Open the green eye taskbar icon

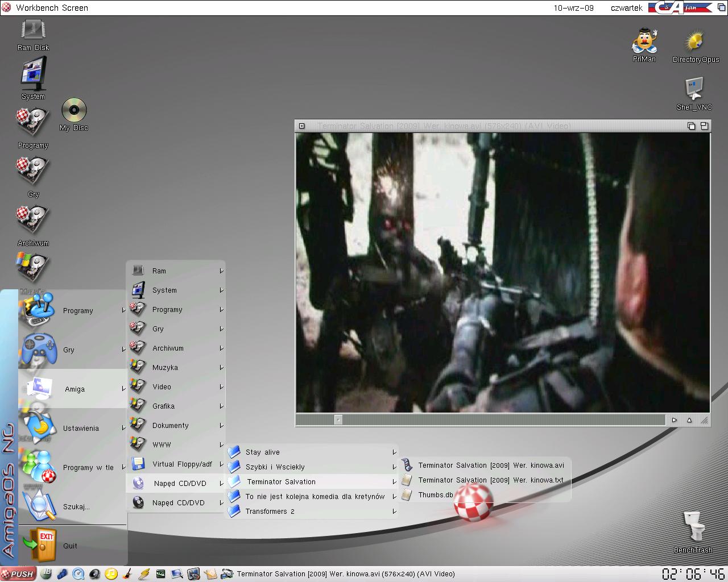pyautogui.click(x=162, y=574)
